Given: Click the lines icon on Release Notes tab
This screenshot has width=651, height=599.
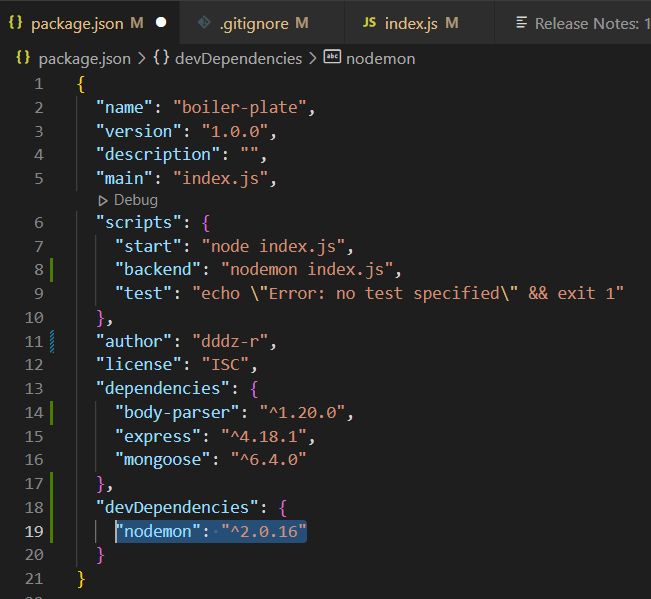Looking at the screenshot, I should [x=521, y=22].
